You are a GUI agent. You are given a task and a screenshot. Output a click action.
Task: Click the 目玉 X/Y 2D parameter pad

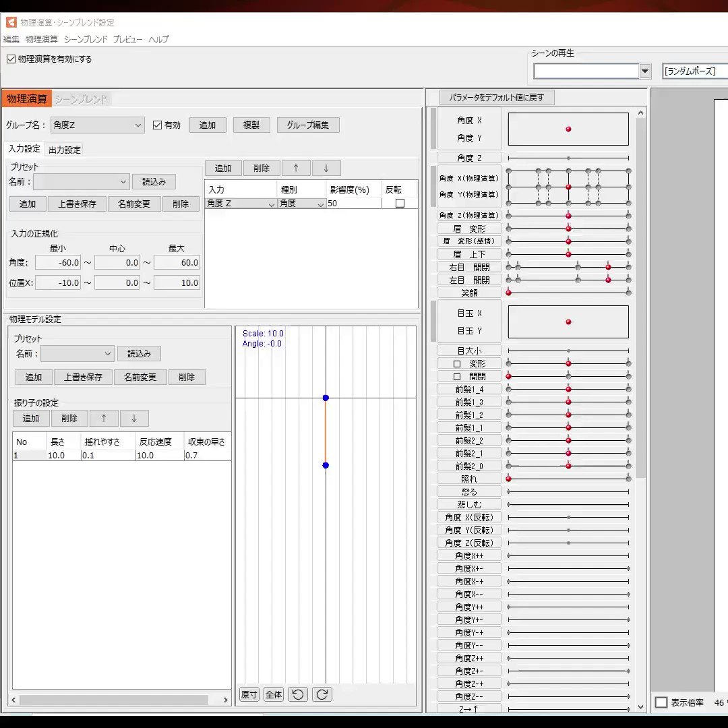pos(568,322)
